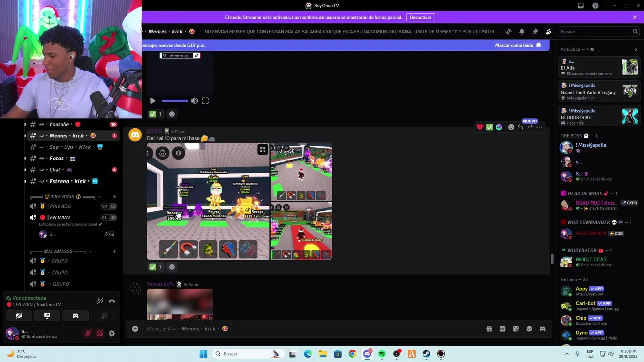Add reaction icon on ERICK's message toolbar
Viewport: 644px width, 362px height.
(x=511, y=127)
